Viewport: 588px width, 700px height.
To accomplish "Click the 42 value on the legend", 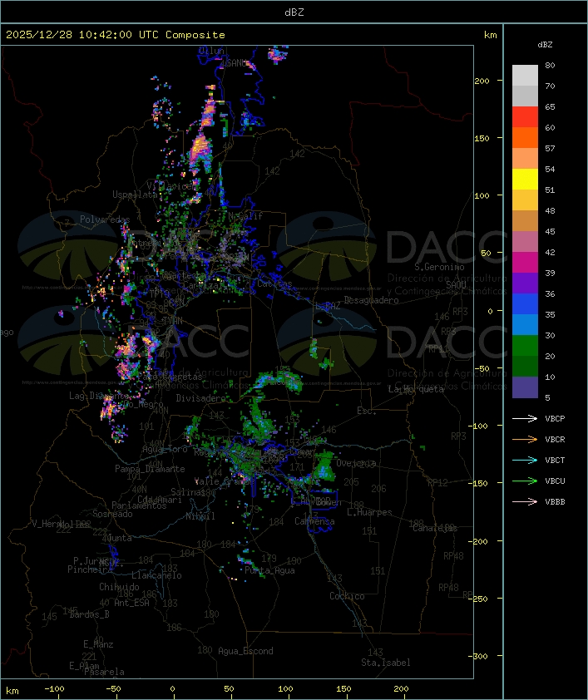I will tap(550, 252).
